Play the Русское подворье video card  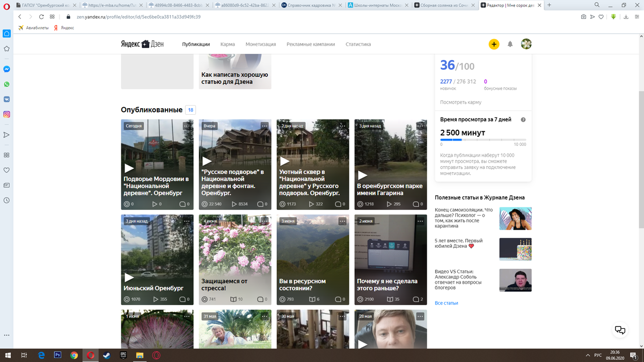pyautogui.click(x=207, y=161)
